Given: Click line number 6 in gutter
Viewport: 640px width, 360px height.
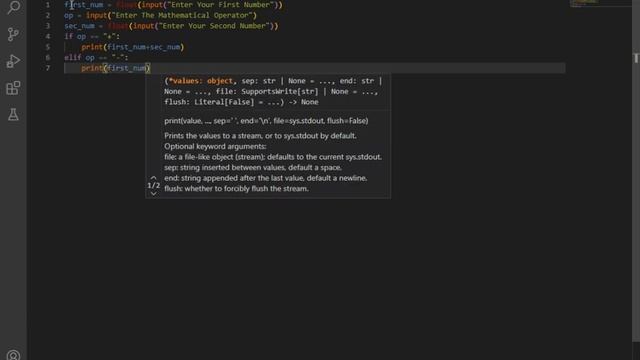Looking at the screenshot, I should (48, 58).
